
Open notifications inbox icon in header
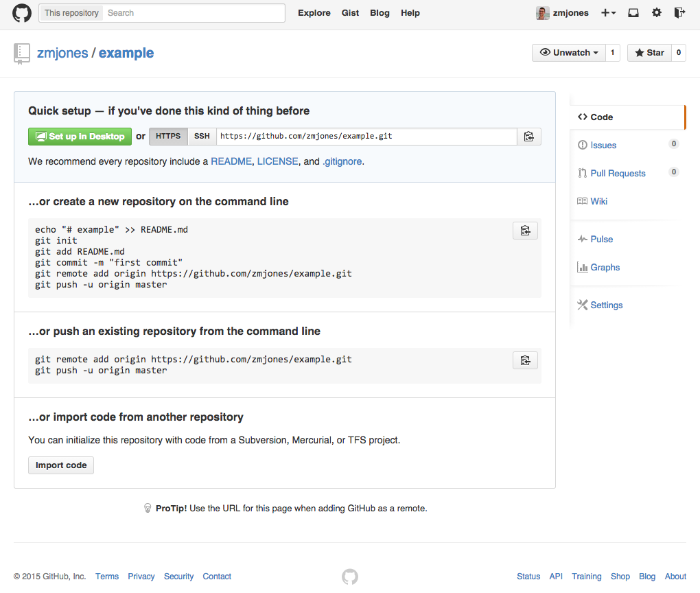633,13
